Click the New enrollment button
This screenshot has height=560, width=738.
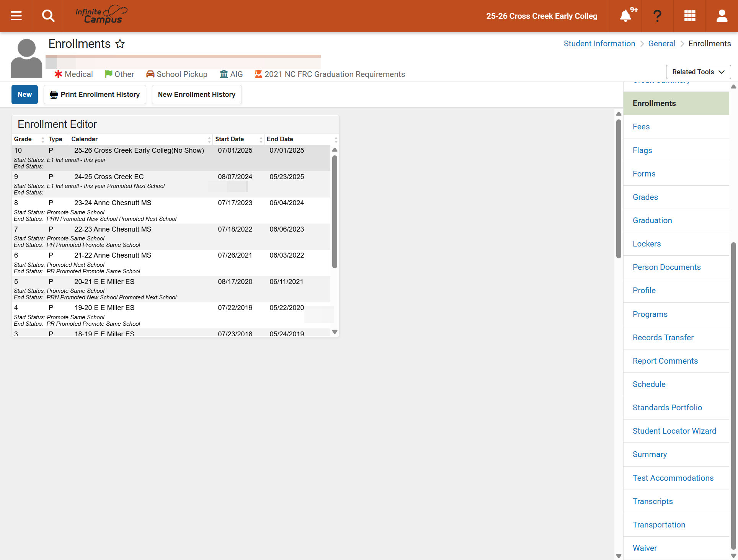point(24,95)
